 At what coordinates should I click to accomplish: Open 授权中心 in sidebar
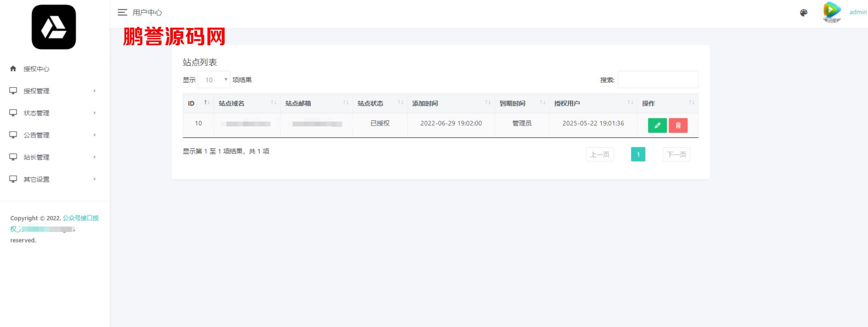point(36,69)
